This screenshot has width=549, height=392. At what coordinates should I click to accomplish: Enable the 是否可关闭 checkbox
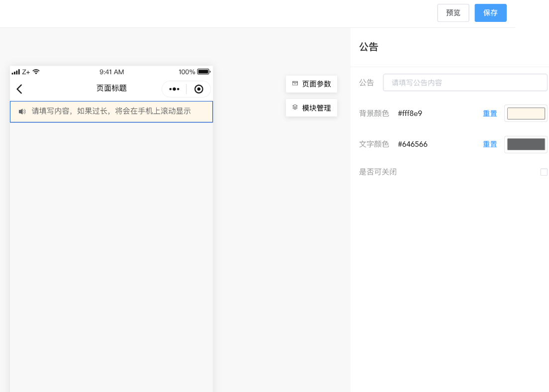(x=544, y=172)
